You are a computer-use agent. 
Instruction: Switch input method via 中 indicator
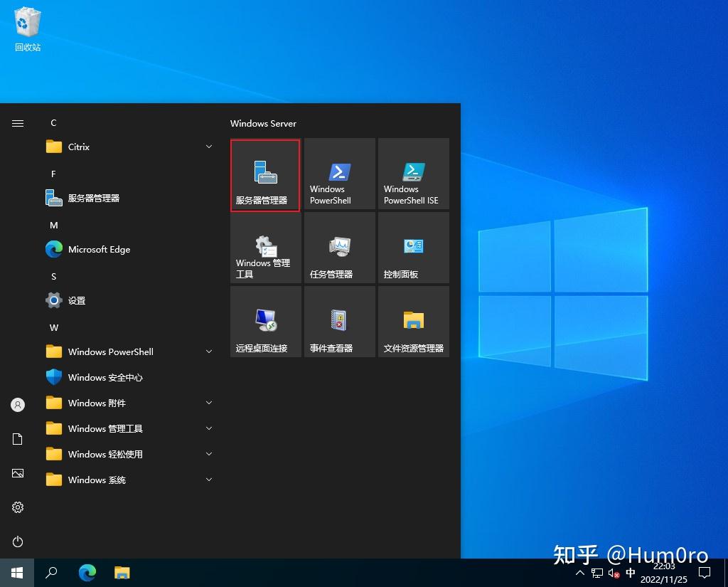[x=631, y=573]
